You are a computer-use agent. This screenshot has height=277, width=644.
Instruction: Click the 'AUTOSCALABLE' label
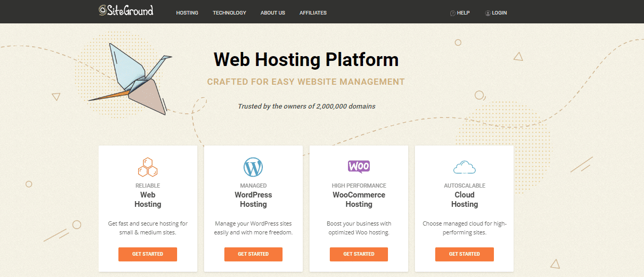coord(464,186)
